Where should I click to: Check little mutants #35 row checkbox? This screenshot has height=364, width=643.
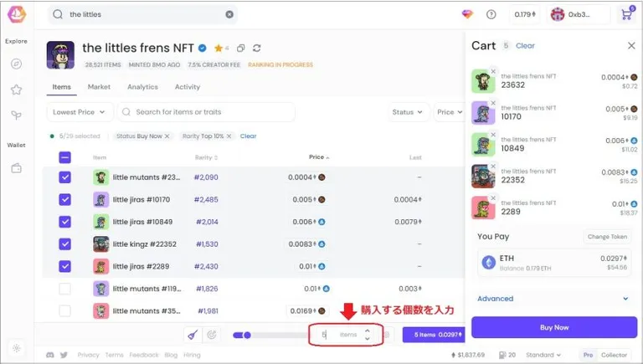[64, 310]
